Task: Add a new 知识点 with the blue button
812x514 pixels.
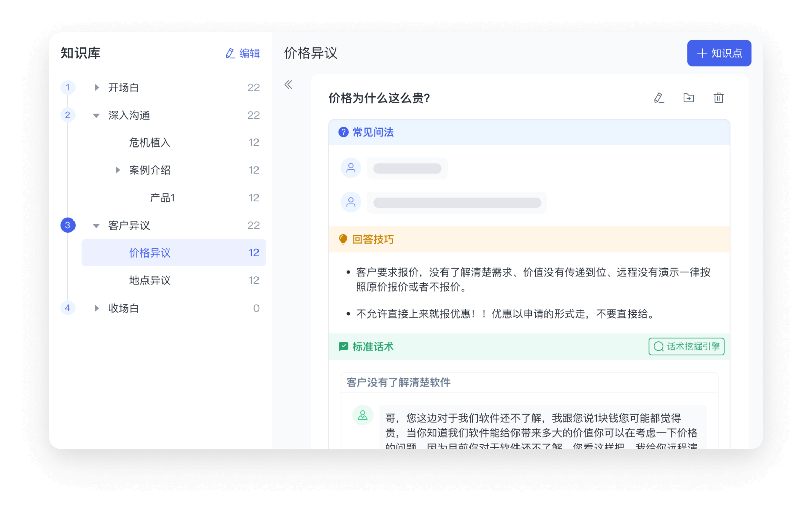Action: click(719, 53)
